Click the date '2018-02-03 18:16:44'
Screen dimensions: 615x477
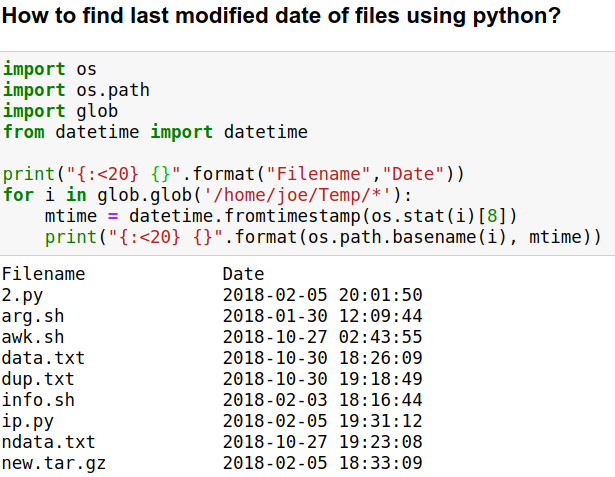(322, 400)
